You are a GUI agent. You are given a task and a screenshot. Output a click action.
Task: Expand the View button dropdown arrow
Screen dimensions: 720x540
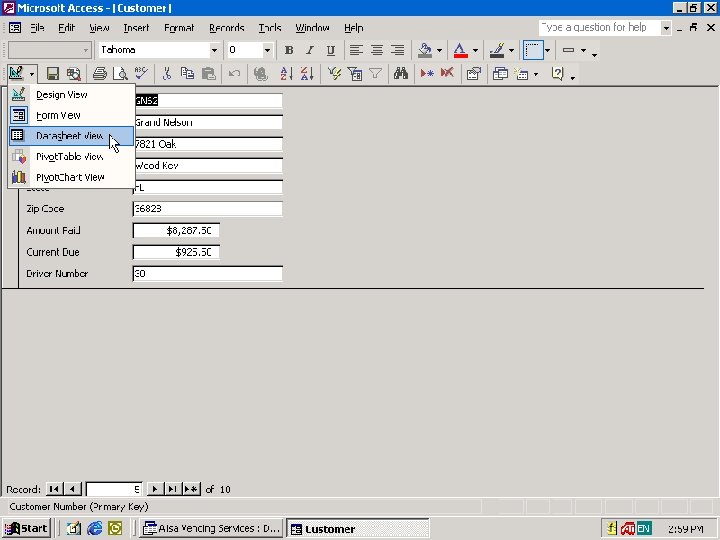32,73
